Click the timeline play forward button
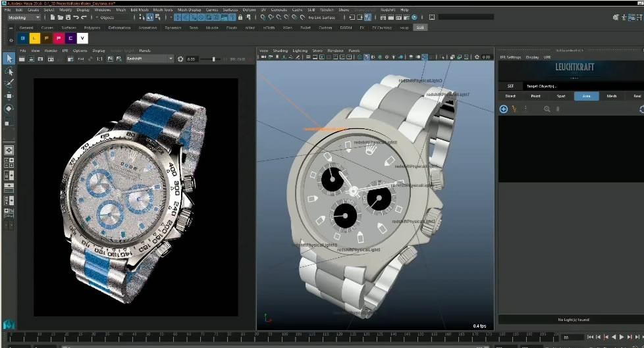 tap(622, 337)
